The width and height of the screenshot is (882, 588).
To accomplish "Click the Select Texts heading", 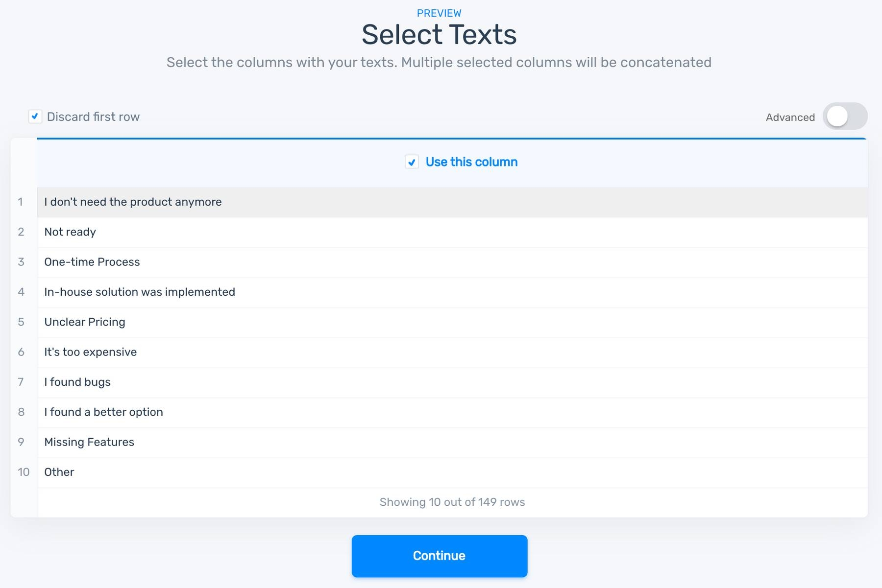I will coord(439,35).
